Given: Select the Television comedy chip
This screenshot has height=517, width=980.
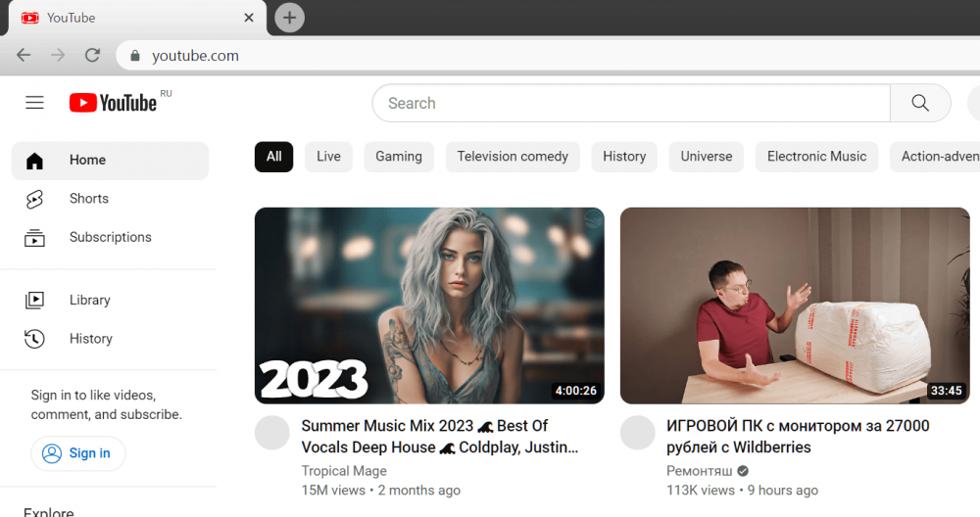Looking at the screenshot, I should 513,157.
